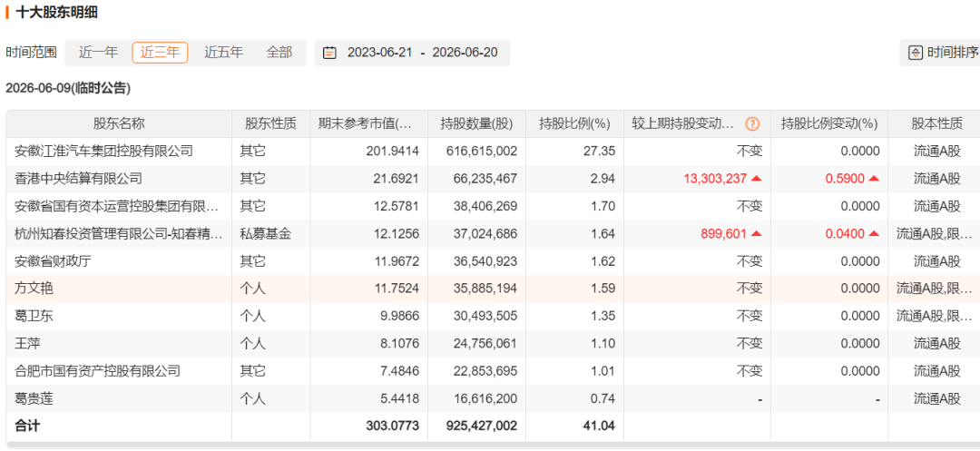
Task: Click market value cell 201.9414
Action: [393, 152]
